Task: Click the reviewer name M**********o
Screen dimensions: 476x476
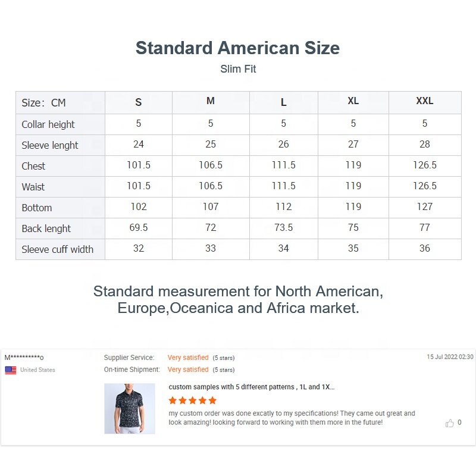Action: click(24, 358)
